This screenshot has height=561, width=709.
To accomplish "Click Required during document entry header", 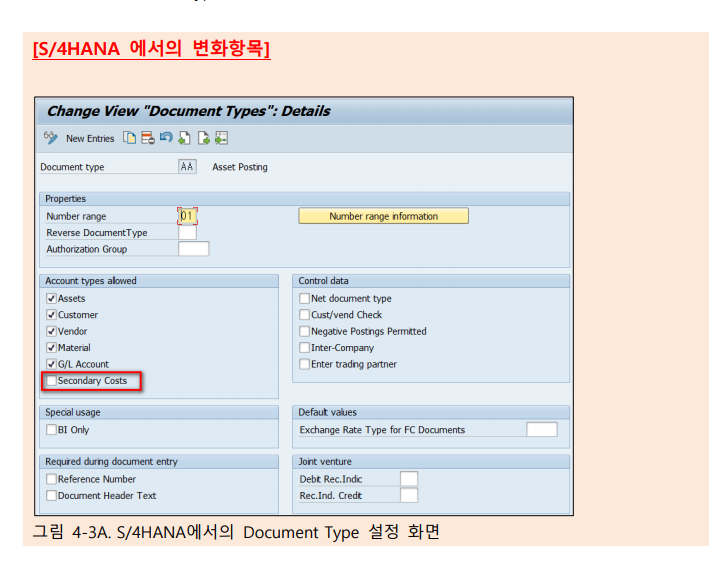I will pyautogui.click(x=159, y=462).
